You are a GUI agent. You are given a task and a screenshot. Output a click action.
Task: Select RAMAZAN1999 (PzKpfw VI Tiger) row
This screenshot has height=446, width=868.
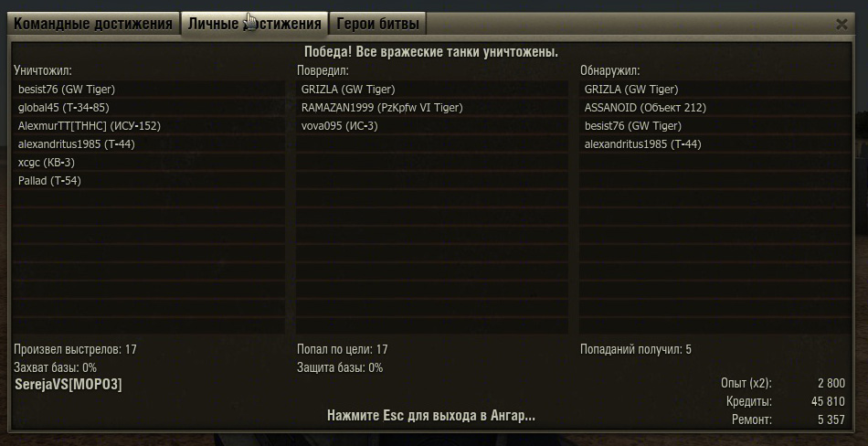(x=432, y=108)
